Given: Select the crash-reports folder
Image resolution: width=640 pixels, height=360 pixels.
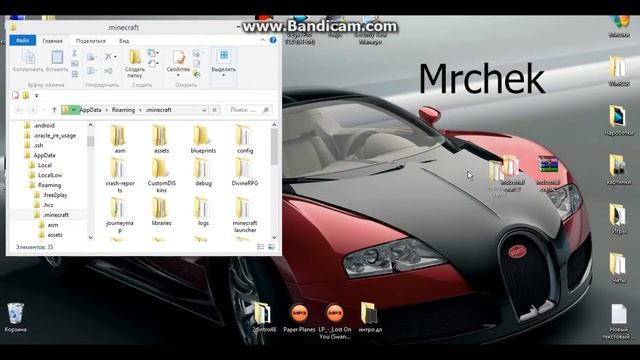Looking at the screenshot, I should click(120, 176).
